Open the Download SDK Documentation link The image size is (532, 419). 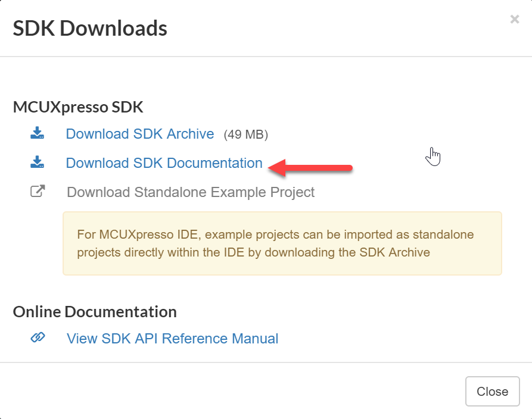coord(164,163)
